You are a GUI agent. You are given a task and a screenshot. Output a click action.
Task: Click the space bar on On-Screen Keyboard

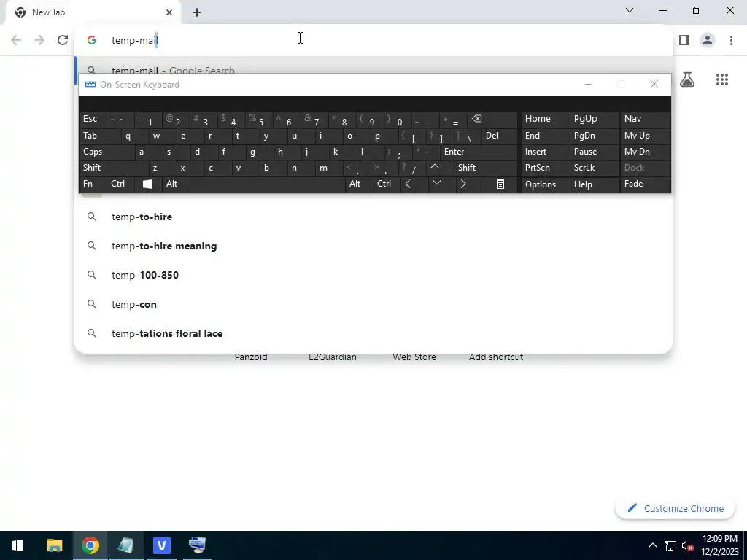click(267, 184)
